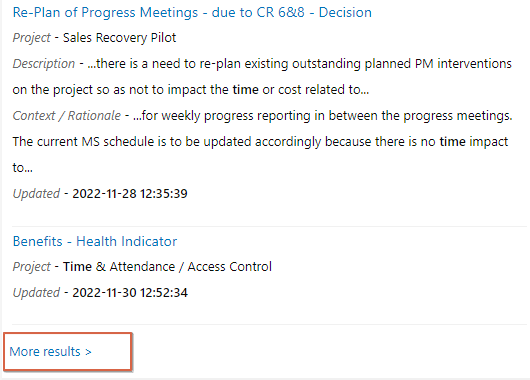
Task: Click the truncated 'to...' line
Action: pyautogui.click(x=23, y=168)
